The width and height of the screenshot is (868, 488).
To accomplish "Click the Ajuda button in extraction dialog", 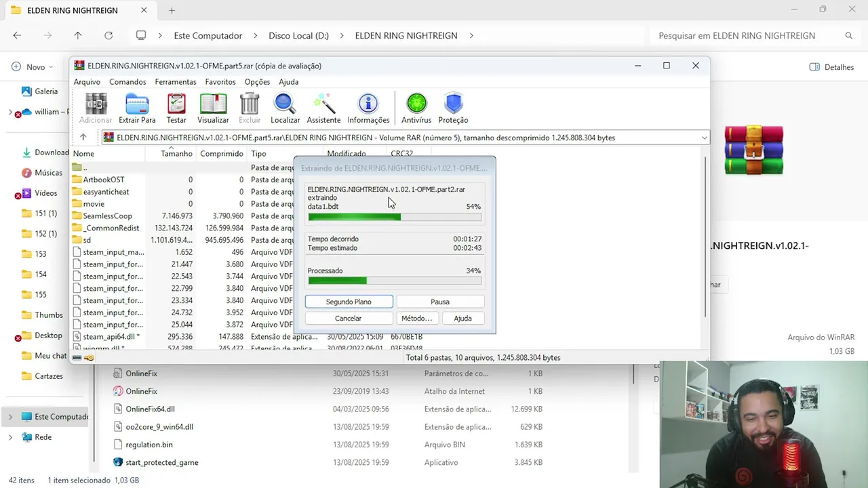I will (x=462, y=318).
